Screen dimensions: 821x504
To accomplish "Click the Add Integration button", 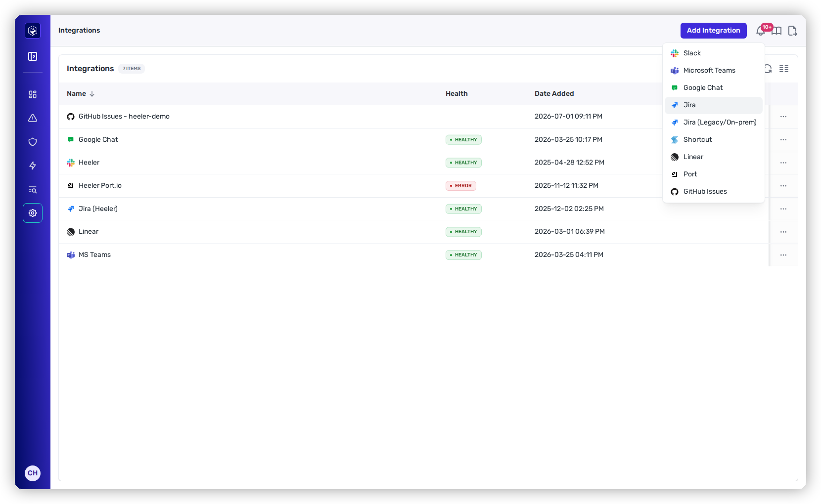I will point(713,31).
